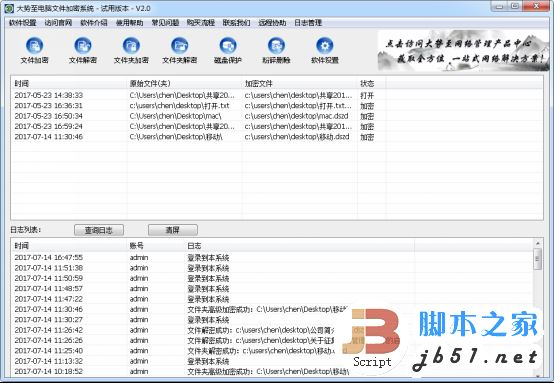The image size is (554, 383).
Task: Click the green app icon in title bar
Action: click(x=9, y=8)
